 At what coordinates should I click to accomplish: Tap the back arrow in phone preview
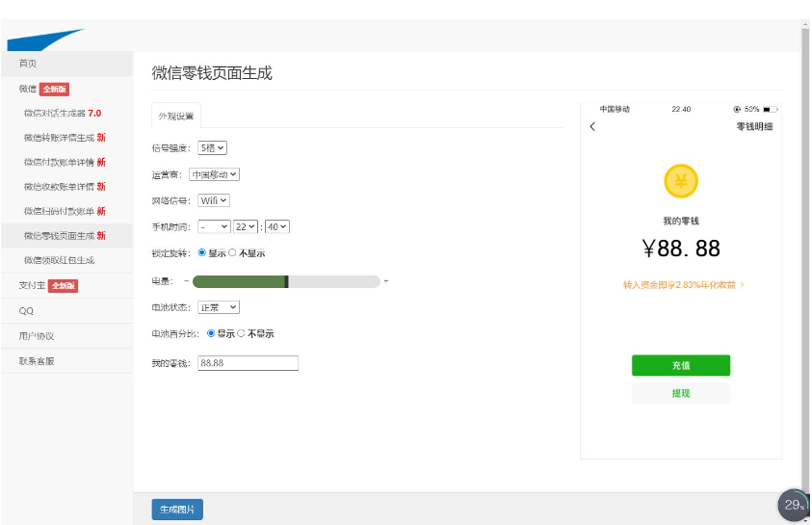tap(592, 126)
